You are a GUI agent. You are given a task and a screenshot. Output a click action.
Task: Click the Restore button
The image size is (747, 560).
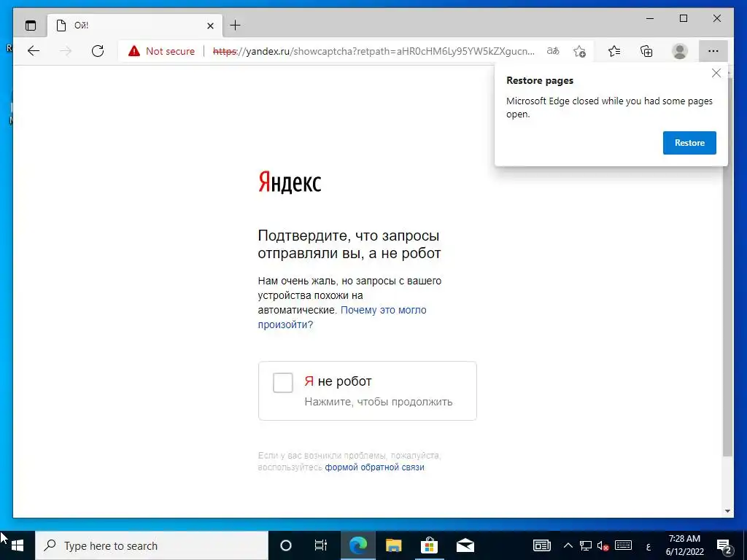tap(689, 143)
